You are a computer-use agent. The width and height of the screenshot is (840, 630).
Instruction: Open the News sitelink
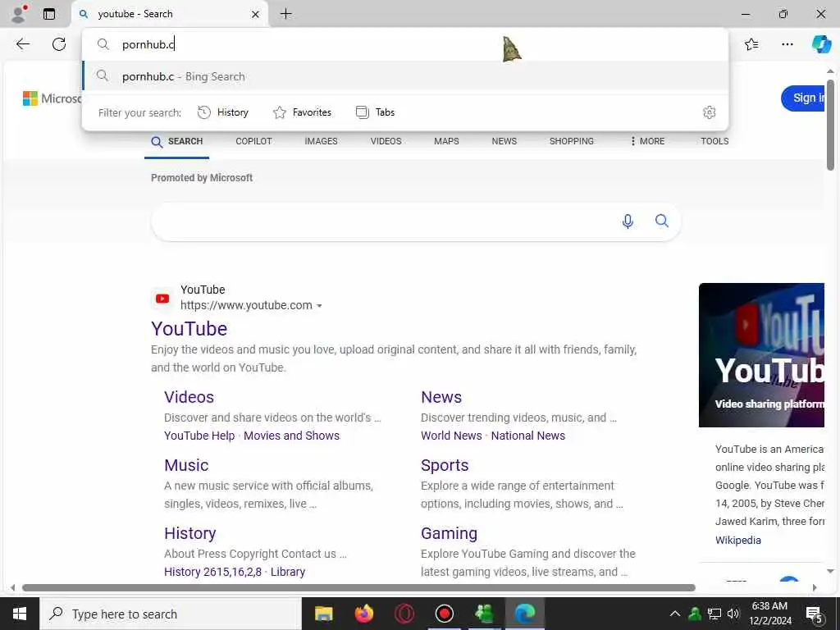441,397
